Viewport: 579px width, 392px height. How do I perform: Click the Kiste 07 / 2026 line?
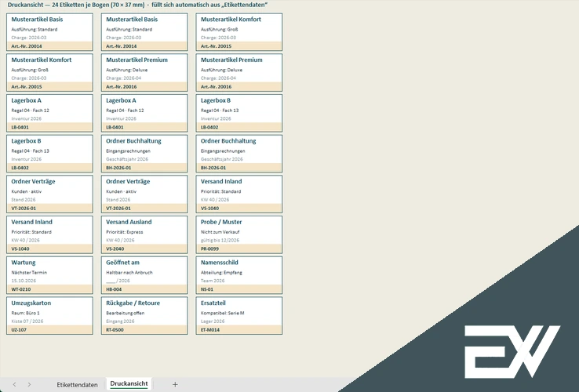coord(27,321)
